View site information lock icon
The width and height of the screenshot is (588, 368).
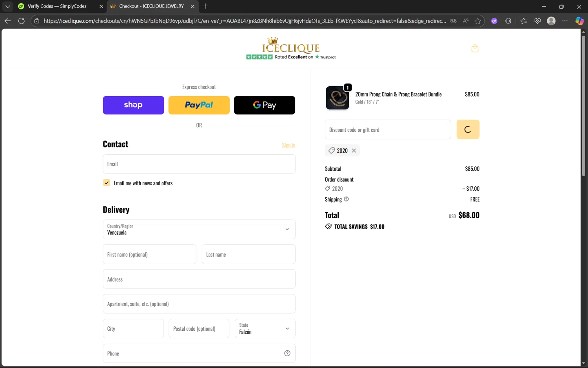pos(37,21)
